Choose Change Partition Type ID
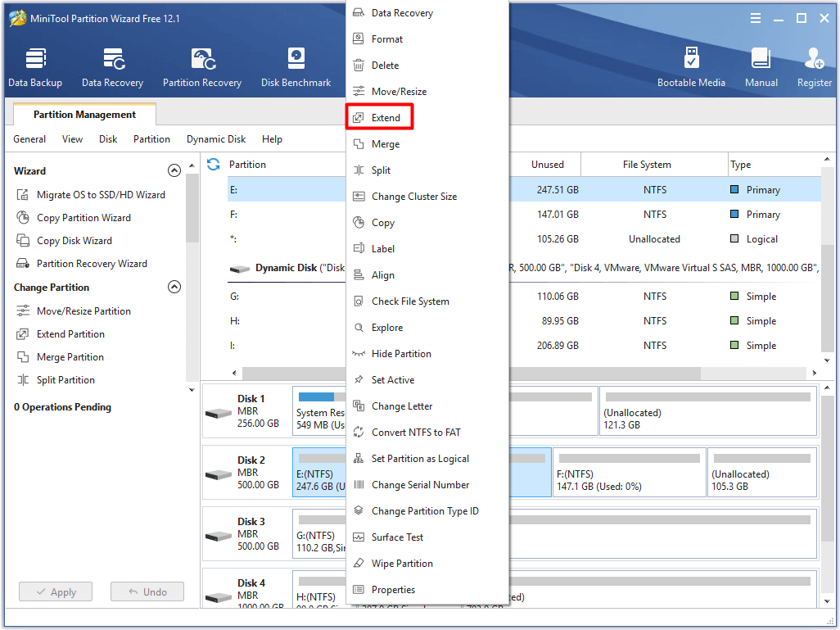Viewport: 840px width, 630px height. pyautogui.click(x=427, y=511)
